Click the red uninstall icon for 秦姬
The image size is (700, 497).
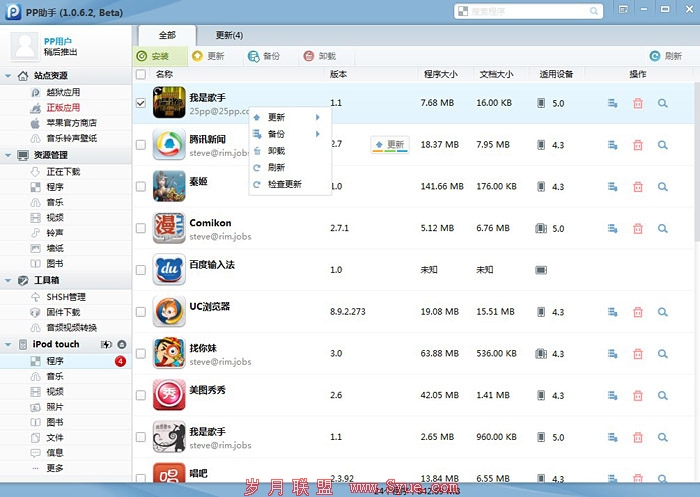638,187
